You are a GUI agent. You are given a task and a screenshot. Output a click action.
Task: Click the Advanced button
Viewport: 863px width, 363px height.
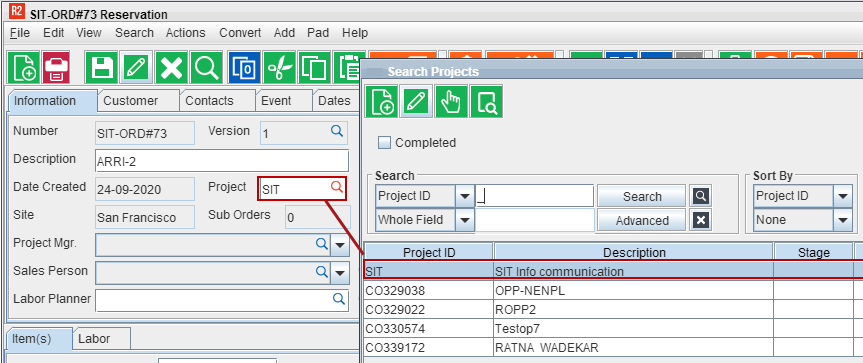(642, 221)
